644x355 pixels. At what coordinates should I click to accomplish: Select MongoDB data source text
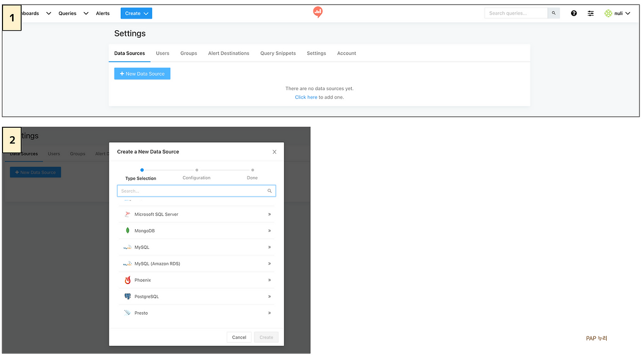[x=145, y=231]
